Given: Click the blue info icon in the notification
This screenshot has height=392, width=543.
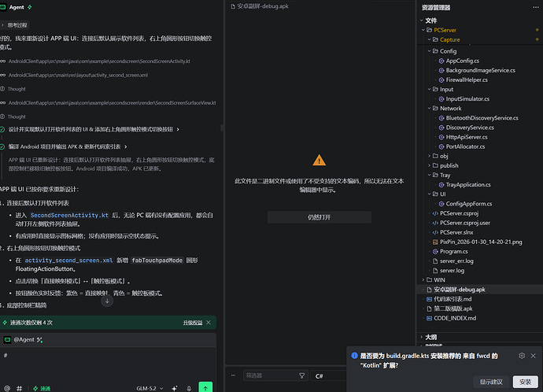Looking at the screenshot, I should (x=354, y=355).
